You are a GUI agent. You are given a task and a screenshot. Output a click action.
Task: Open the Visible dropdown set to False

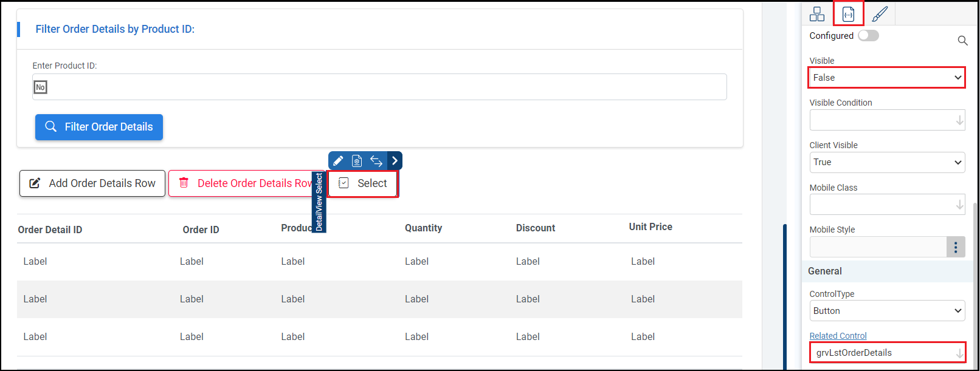pos(886,78)
